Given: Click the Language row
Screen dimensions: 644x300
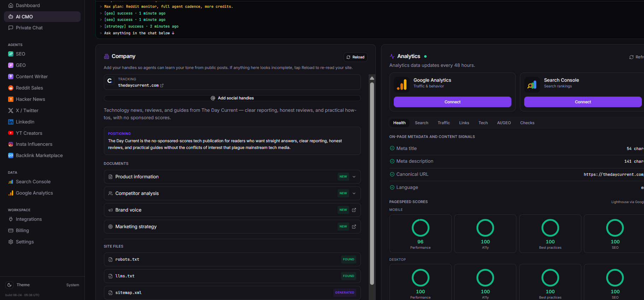Looking at the screenshot, I should coord(516,187).
